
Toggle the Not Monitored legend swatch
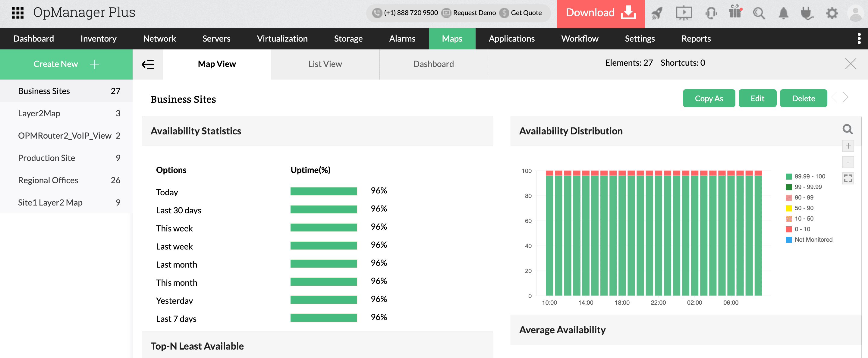coord(788,240)
